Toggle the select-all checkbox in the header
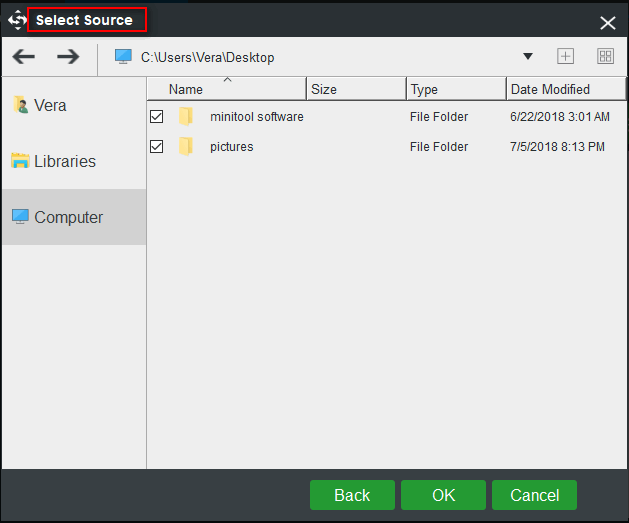Image resolution: width=629 pixels, height=523 pixels. coord(155,90)
